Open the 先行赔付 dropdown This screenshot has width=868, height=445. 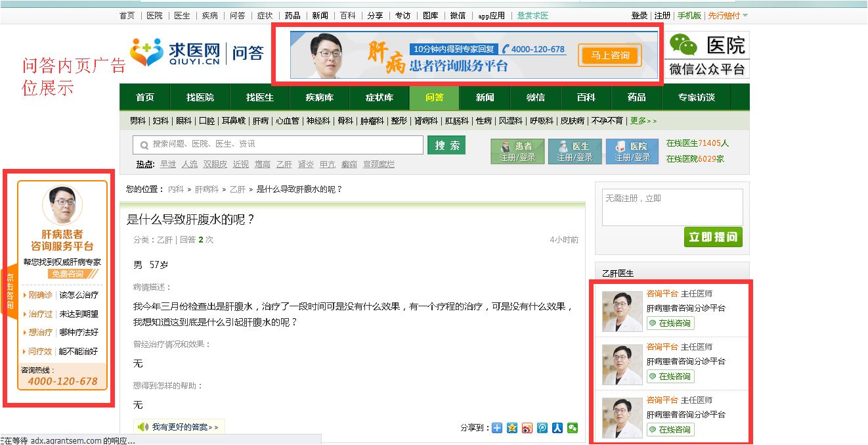point(727,14)
